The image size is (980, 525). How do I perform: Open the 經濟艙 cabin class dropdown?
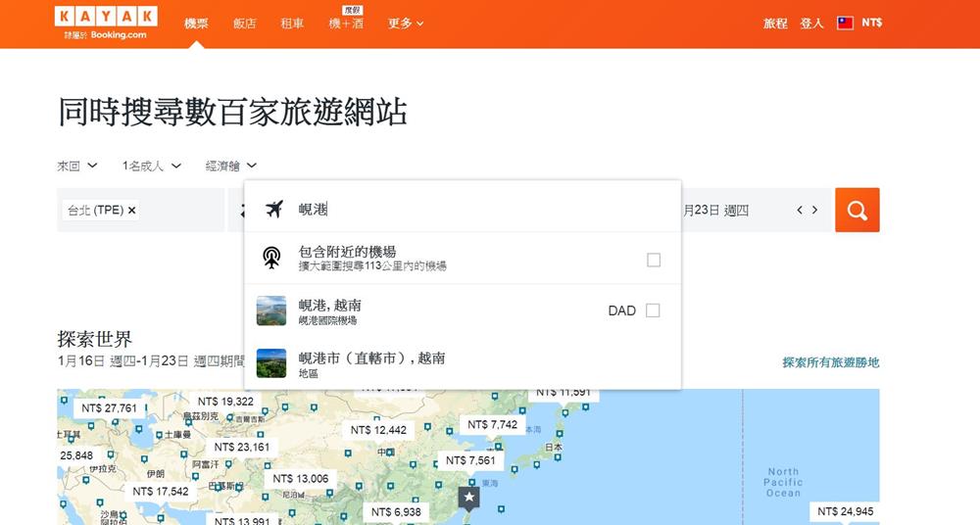[231, 167]
